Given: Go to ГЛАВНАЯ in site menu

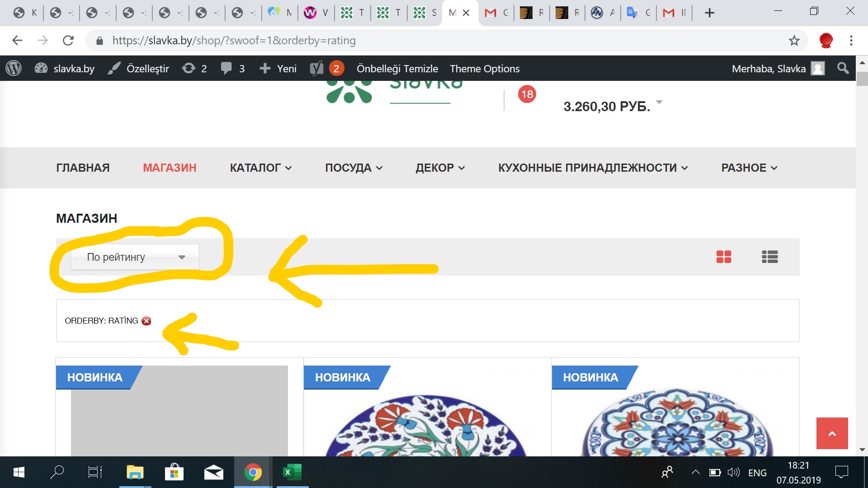Looking at the screenshot, I should [x=83, y=168].
